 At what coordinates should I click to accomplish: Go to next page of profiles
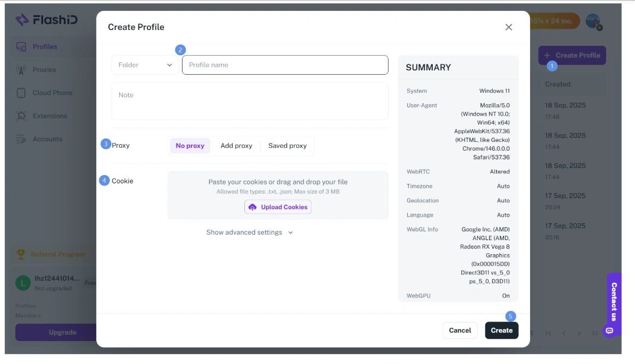(579, 333)
